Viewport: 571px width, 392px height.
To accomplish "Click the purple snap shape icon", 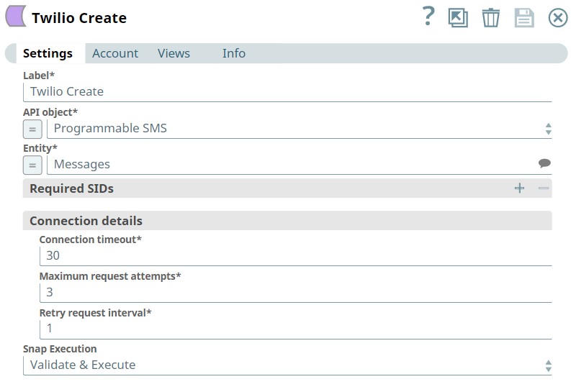I will point(16,17).
